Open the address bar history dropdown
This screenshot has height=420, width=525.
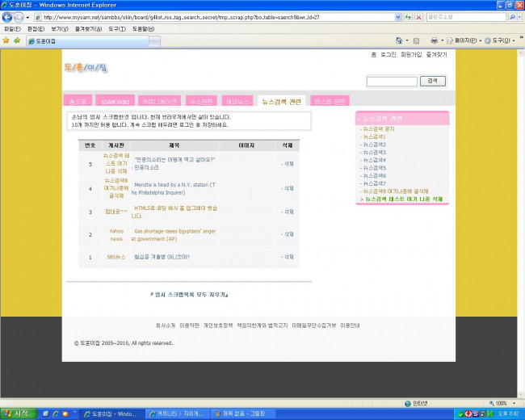[398, 17]
